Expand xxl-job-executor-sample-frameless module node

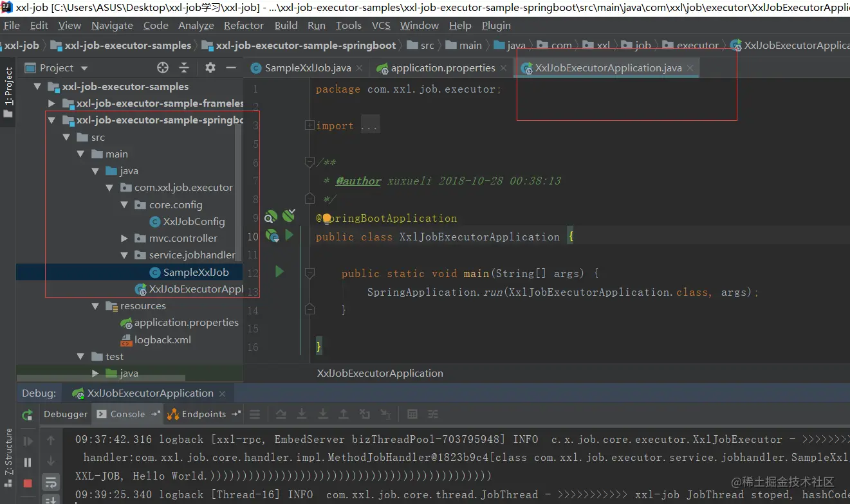click(x=52, y=104)
